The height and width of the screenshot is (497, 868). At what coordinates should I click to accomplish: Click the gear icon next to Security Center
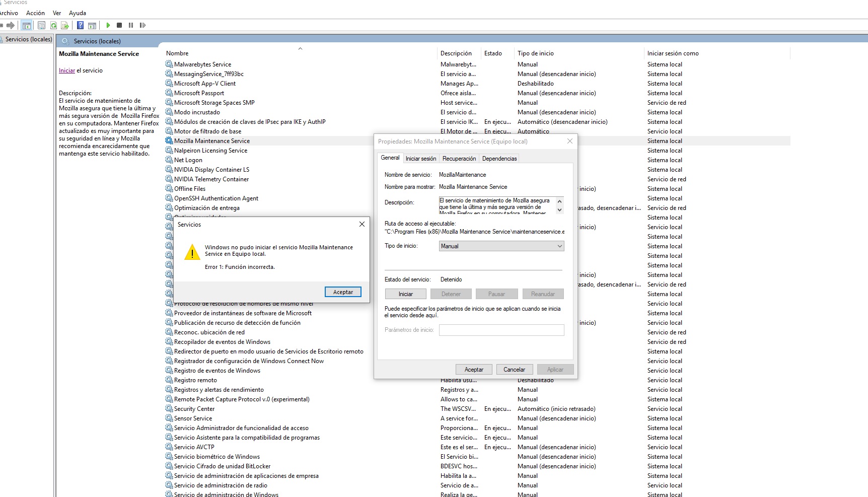pyautogui.click(x=169, y=408)
